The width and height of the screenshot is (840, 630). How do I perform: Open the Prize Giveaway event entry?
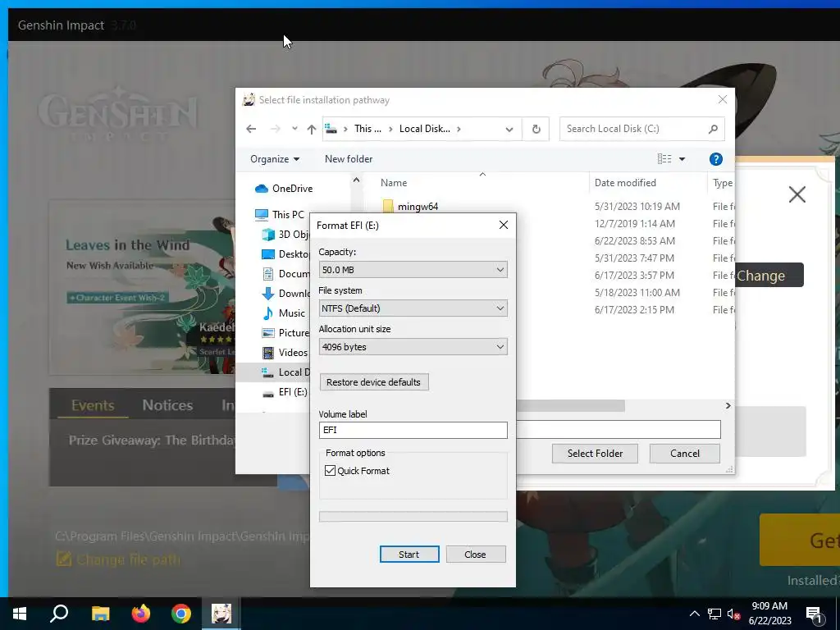(152, 441)
